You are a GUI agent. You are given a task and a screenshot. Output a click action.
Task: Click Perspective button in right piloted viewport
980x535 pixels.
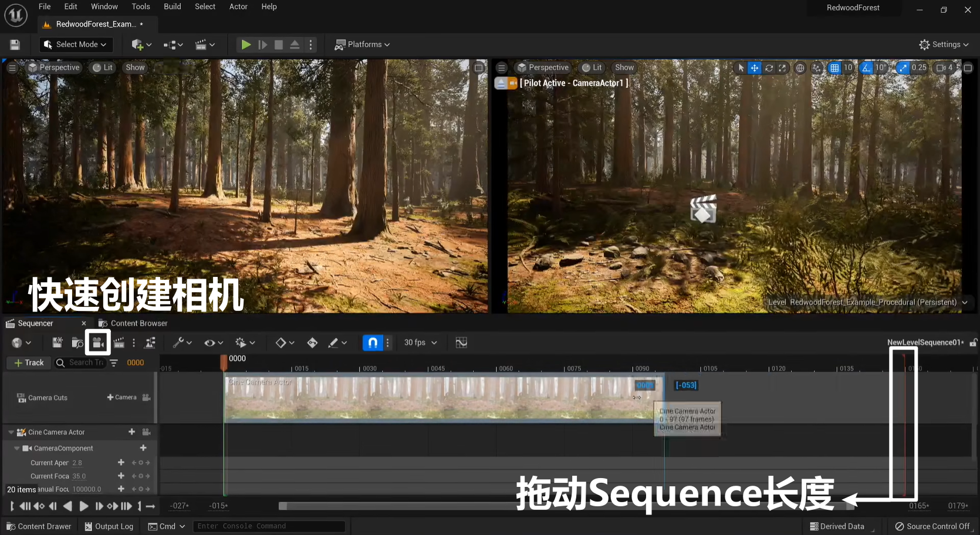click(543, 67)
